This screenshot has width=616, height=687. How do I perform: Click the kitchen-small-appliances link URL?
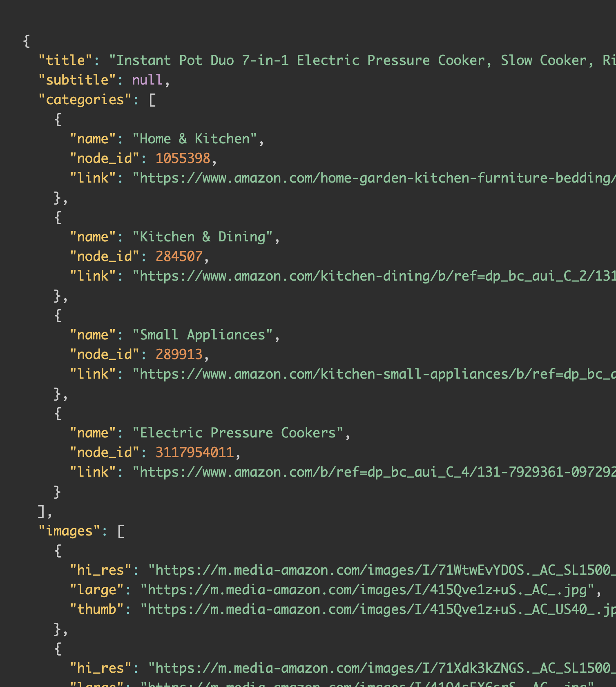374,374
